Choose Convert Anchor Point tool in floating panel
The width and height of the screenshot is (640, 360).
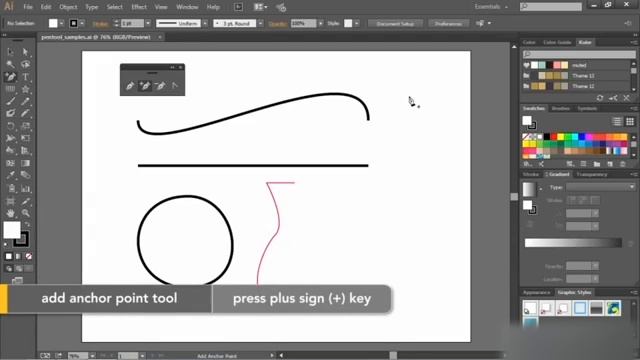tap(175, 86)
